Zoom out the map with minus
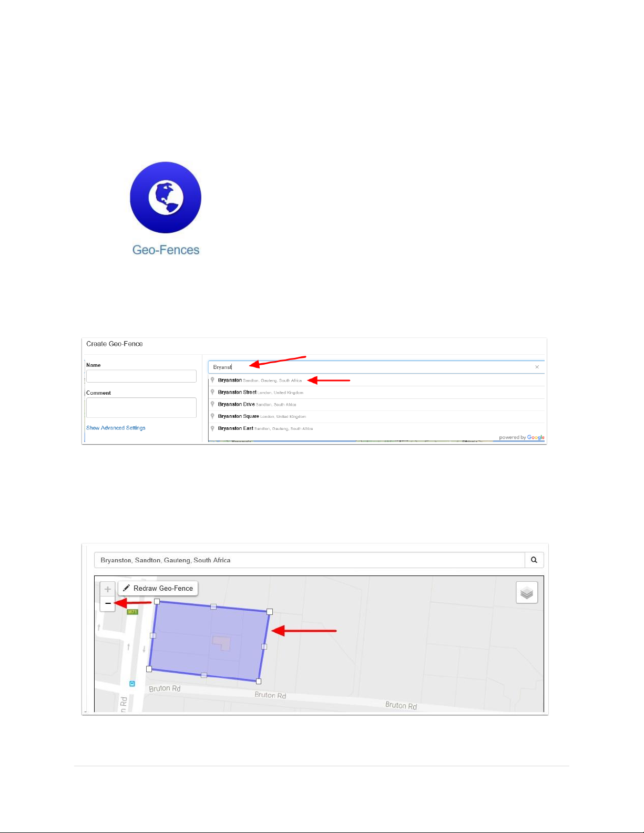 pyautogui.click(x=108, y=603)
